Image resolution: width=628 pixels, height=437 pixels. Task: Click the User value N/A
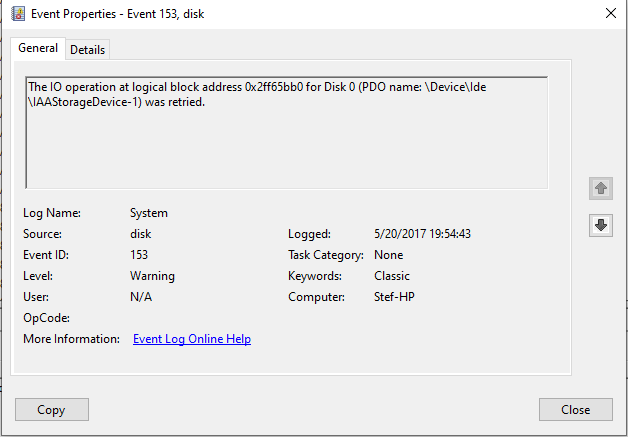(x=141, y=297)
